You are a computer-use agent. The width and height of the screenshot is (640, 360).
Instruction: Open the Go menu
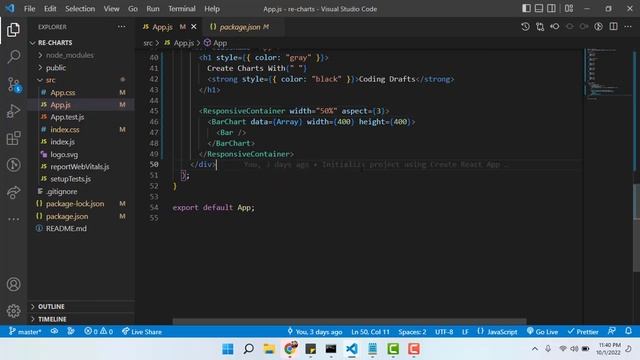[133, 9]
